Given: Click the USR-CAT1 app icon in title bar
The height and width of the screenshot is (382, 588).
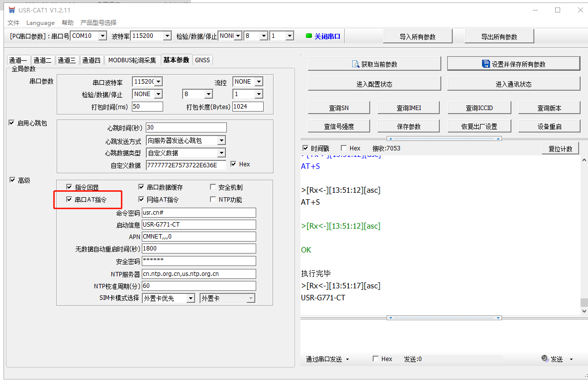Looking at the screenshot, I should (x=11, y=10).
